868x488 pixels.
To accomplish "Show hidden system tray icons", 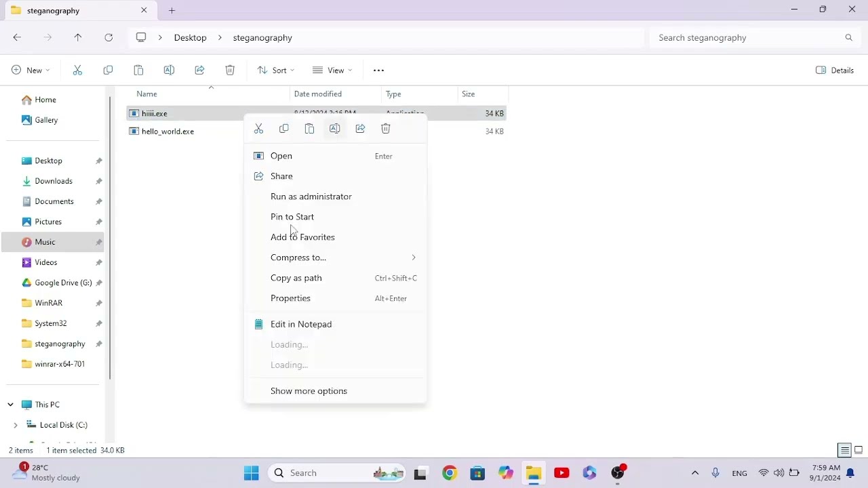I will tap(694, 473).
